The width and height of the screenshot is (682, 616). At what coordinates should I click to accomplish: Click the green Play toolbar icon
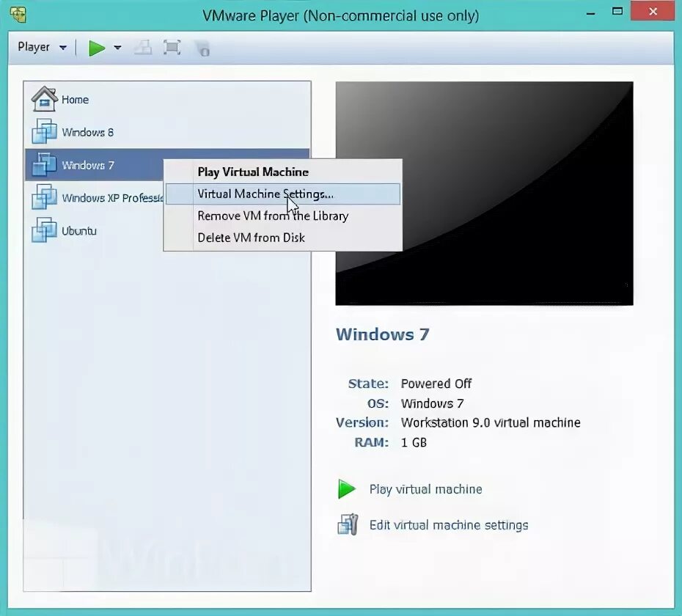97,48
